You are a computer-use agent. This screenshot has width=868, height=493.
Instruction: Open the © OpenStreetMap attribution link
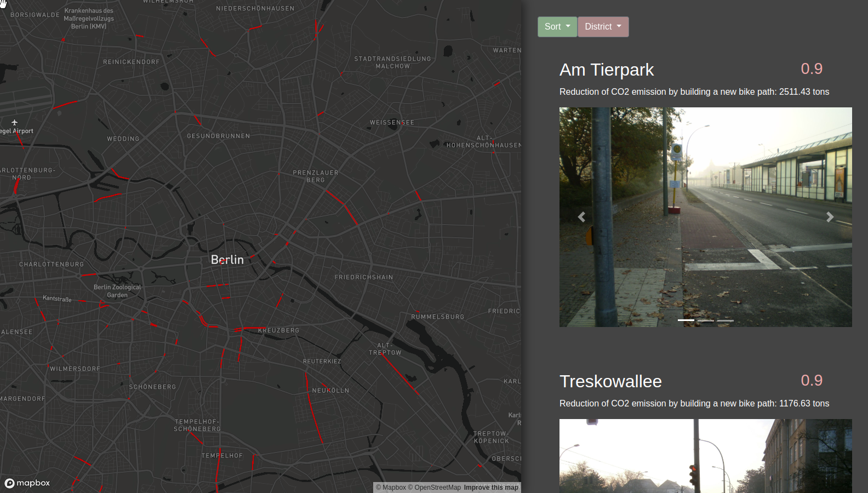pos(435,488)
